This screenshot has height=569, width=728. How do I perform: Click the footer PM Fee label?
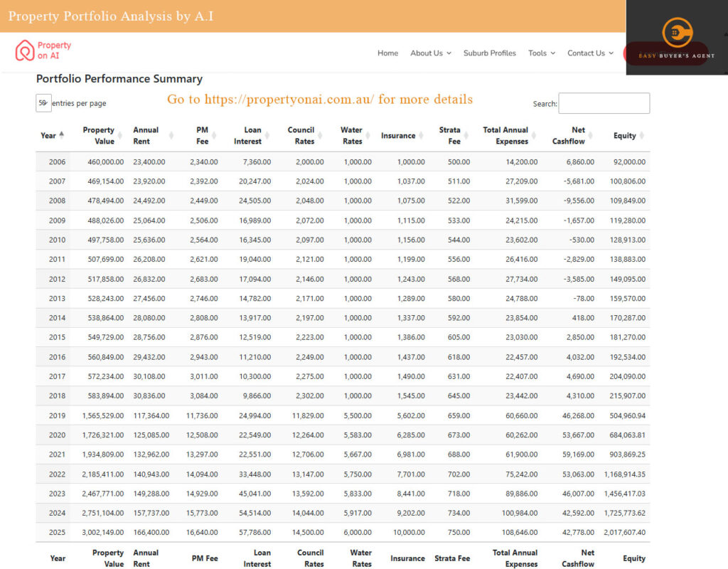point(205,558)
